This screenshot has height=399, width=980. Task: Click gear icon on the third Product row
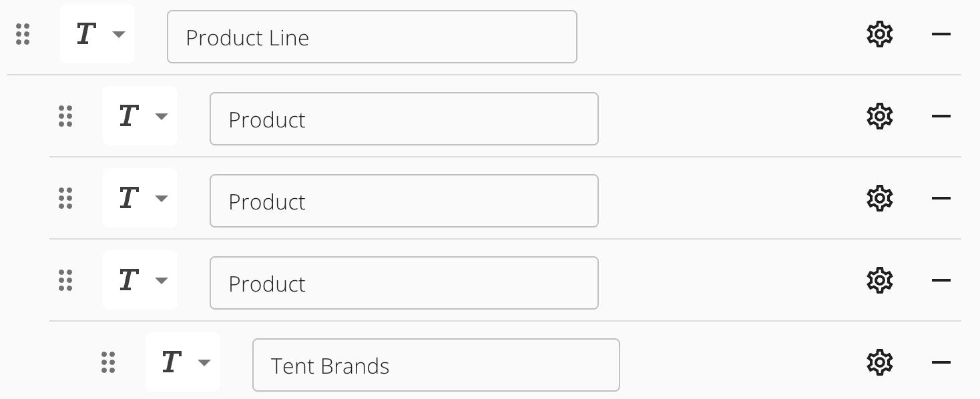click(x=879, y=280)
